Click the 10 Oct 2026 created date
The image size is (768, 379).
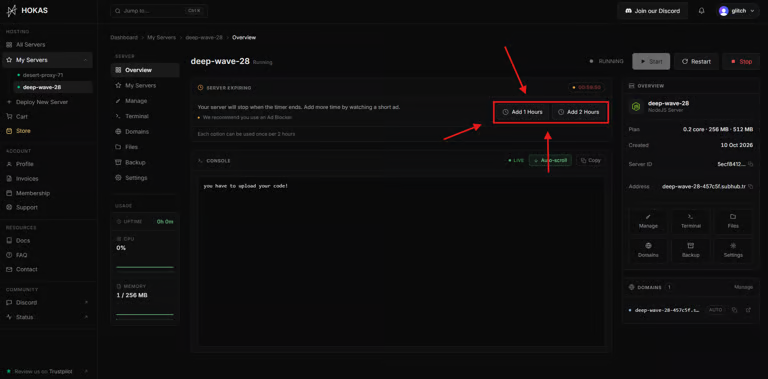pos(736,145)
